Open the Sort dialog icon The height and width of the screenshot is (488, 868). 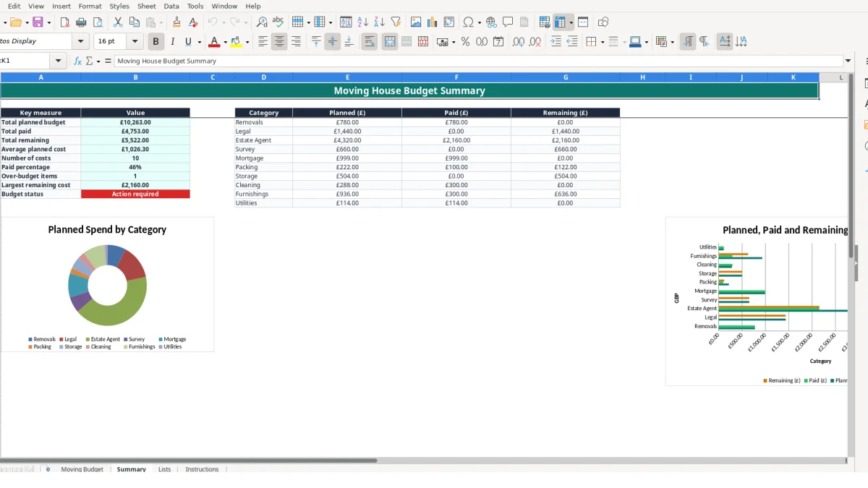point(346,22)
